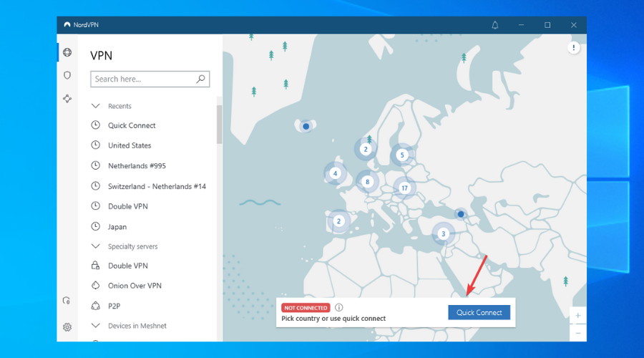Click the blue Quick Connect button

coord(479,312)
